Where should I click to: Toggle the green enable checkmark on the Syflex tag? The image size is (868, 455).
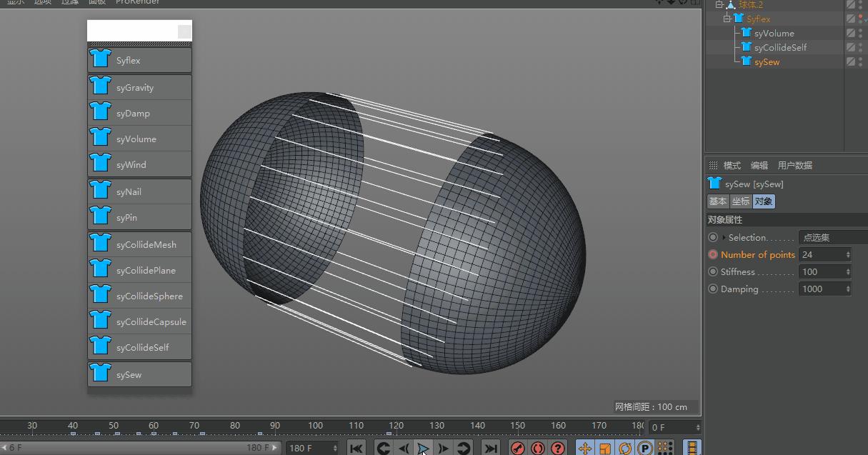864,19
